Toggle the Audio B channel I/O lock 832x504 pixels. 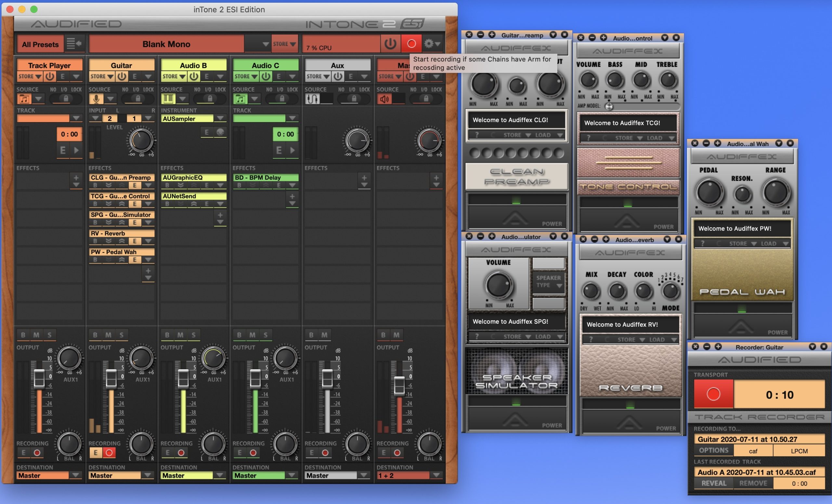210,99
